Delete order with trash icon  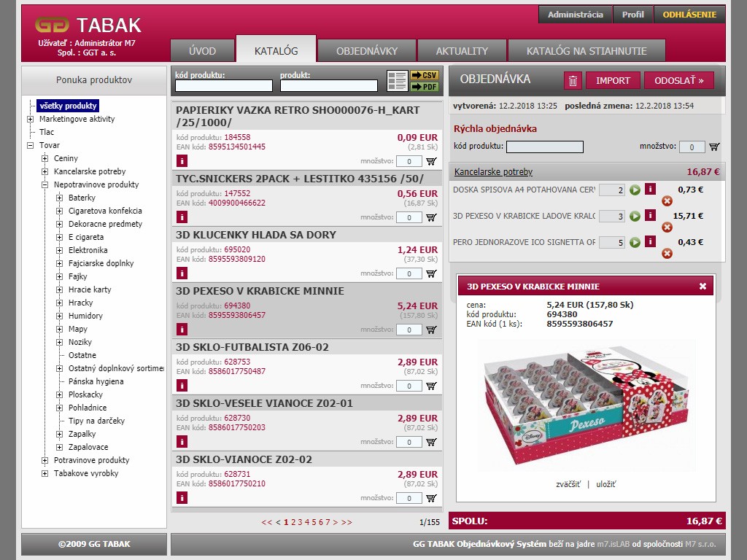point(573,80)
